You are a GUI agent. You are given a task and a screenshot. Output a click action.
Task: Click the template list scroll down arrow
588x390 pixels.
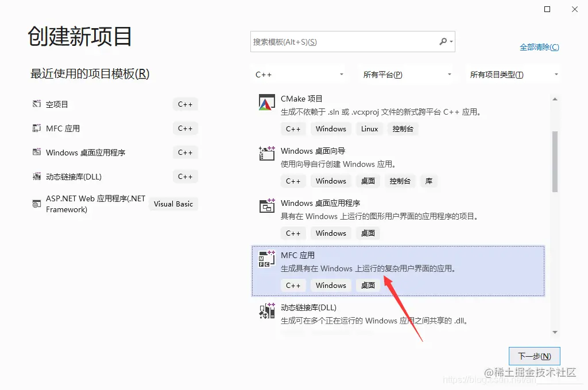click(x=555, y=332)
